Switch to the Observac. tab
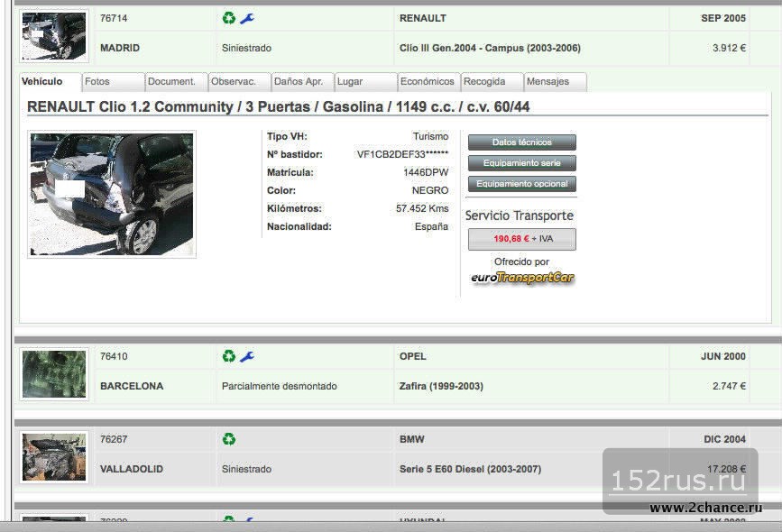The image size is (782, 532). click(x=239, y=82)
